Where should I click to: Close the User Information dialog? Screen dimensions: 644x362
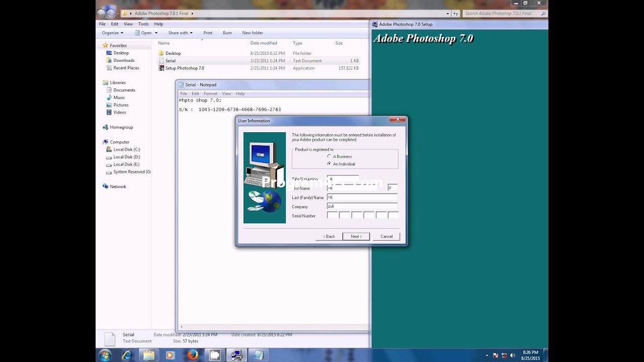tap(397, 120)
